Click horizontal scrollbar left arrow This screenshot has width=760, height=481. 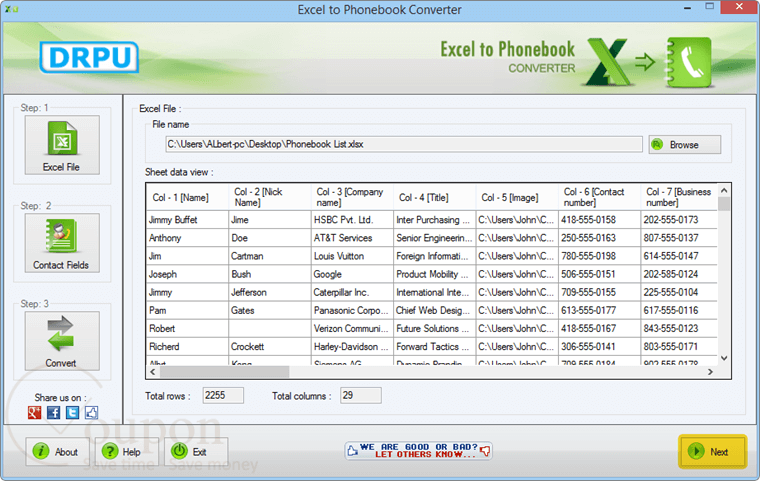pyautogui.click(x=153, y=372)
